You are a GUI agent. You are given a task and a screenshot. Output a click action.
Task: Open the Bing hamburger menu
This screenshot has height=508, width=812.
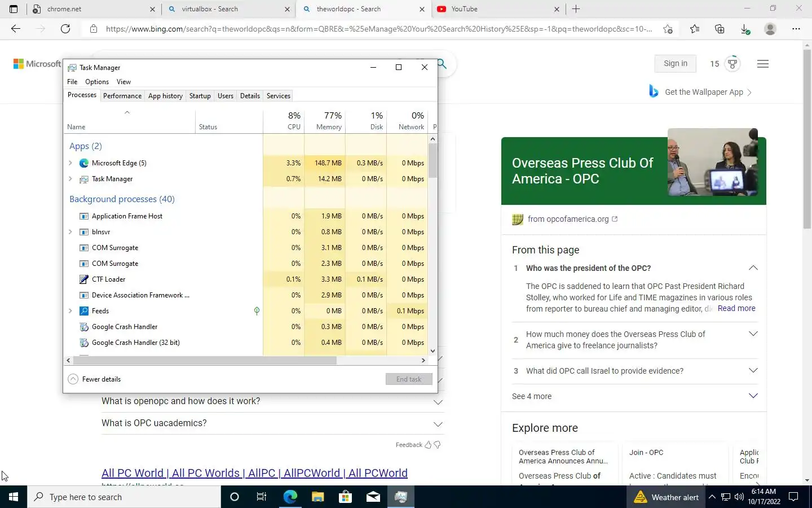point(763,64)
